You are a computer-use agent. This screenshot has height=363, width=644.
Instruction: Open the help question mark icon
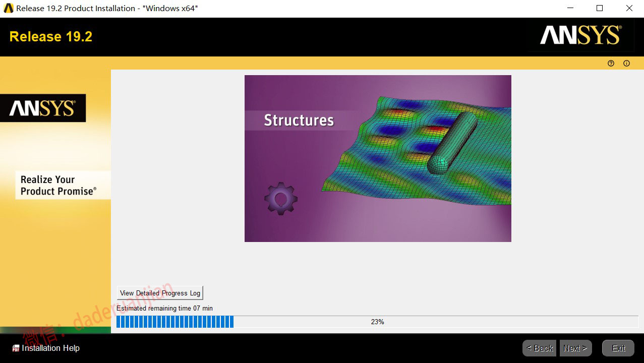click(x=611, y=64)
